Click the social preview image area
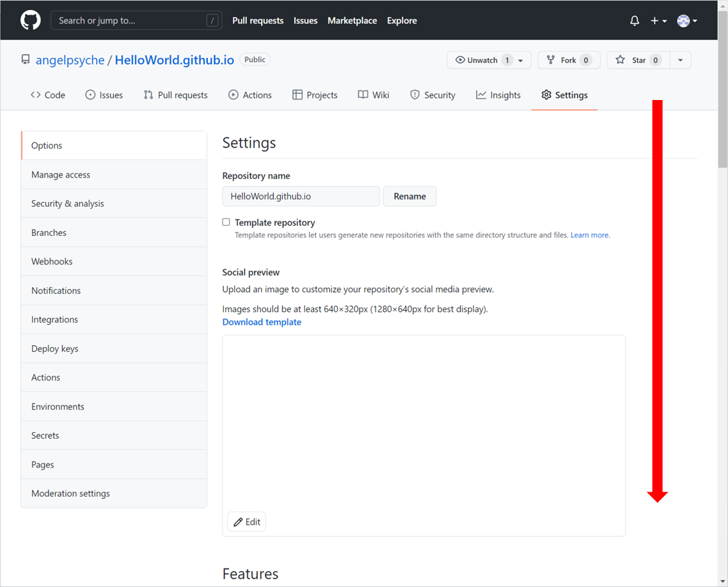This screenshot has height=587, width=728. (424, 435)
